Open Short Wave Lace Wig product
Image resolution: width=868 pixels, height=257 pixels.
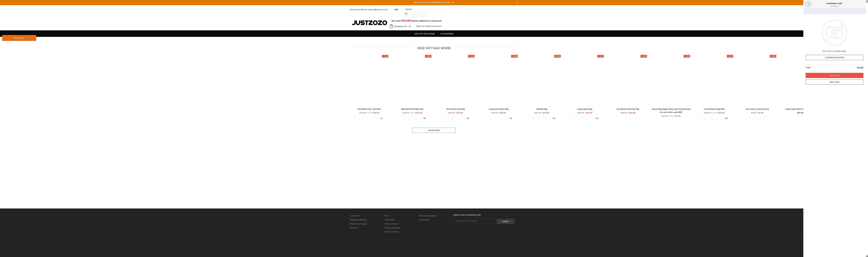coord(455,109)
